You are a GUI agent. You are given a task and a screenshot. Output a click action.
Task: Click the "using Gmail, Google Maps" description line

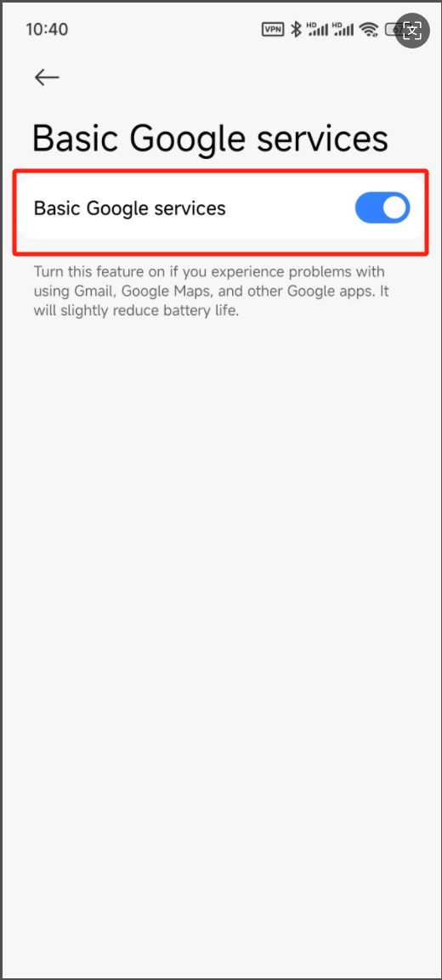[212, 292]
